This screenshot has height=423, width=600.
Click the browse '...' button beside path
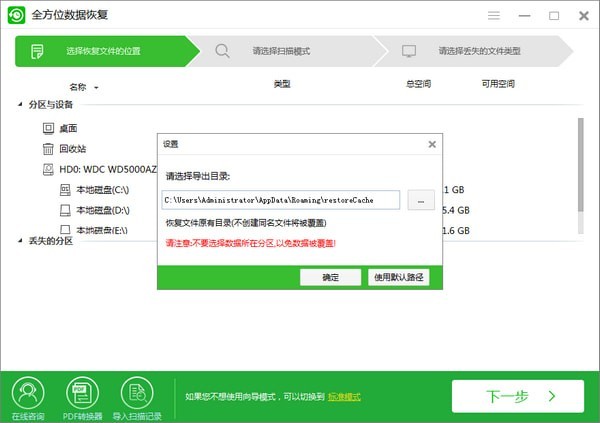[421, 200]
